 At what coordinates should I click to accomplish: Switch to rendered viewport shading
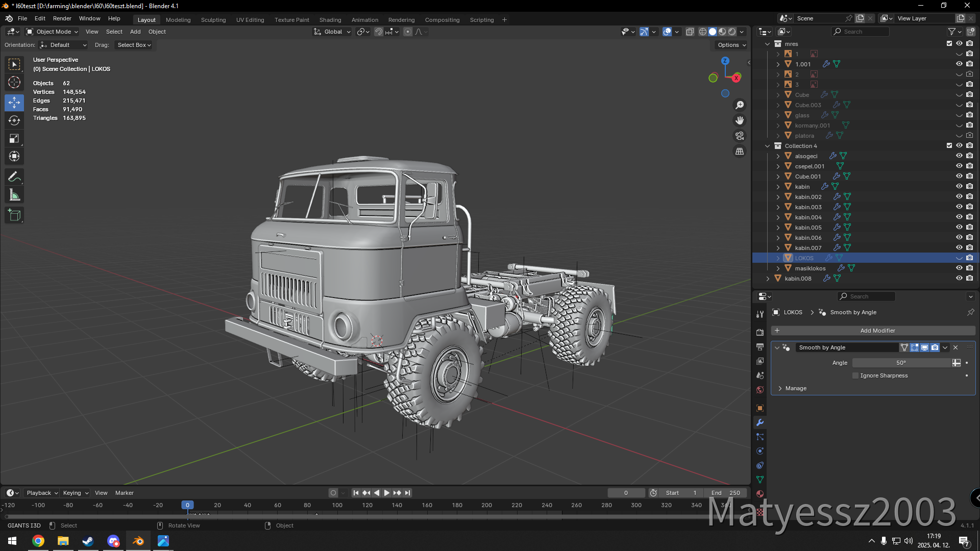[732, 32]
